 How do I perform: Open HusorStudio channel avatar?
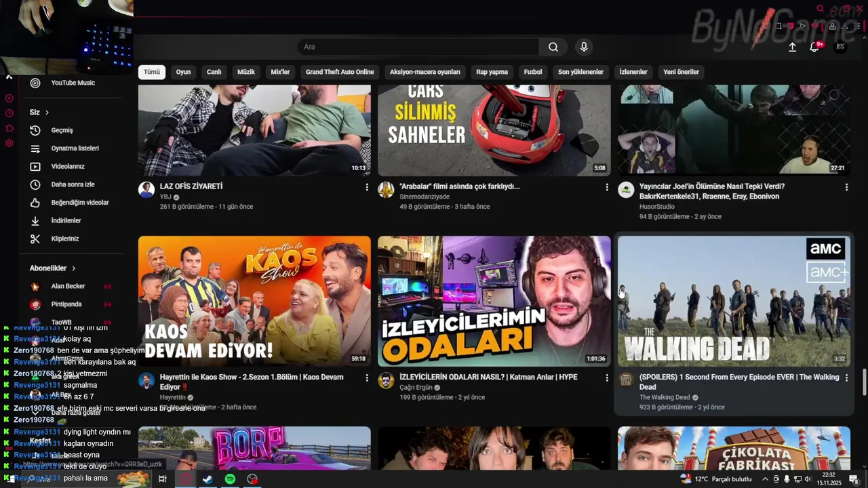click(626, 190)
